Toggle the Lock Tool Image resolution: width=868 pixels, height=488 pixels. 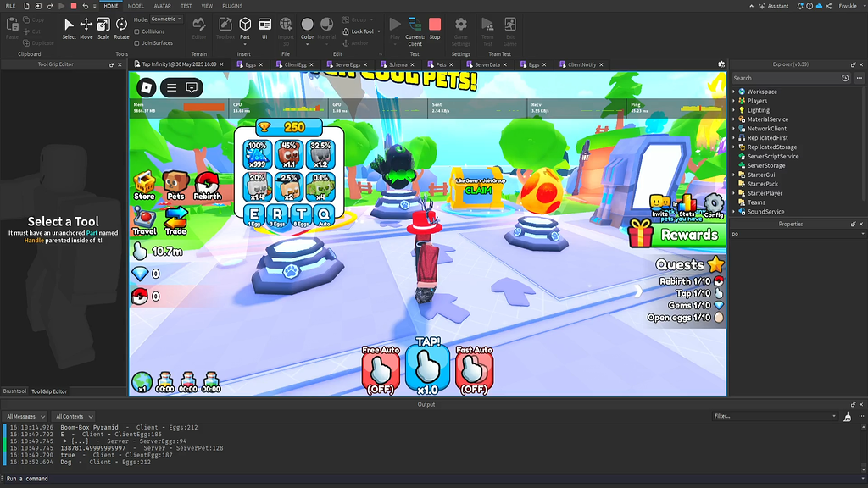tap(359, 31)
